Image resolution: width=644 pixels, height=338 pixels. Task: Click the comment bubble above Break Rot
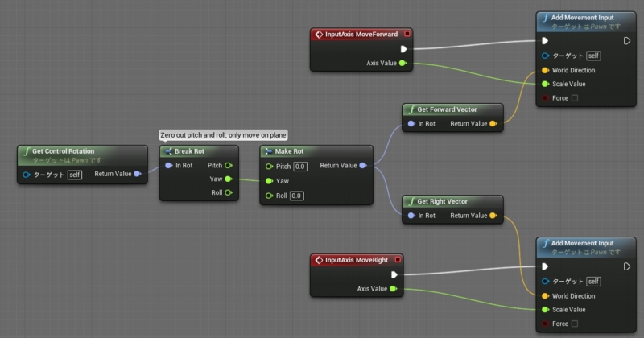pos(223,135)
